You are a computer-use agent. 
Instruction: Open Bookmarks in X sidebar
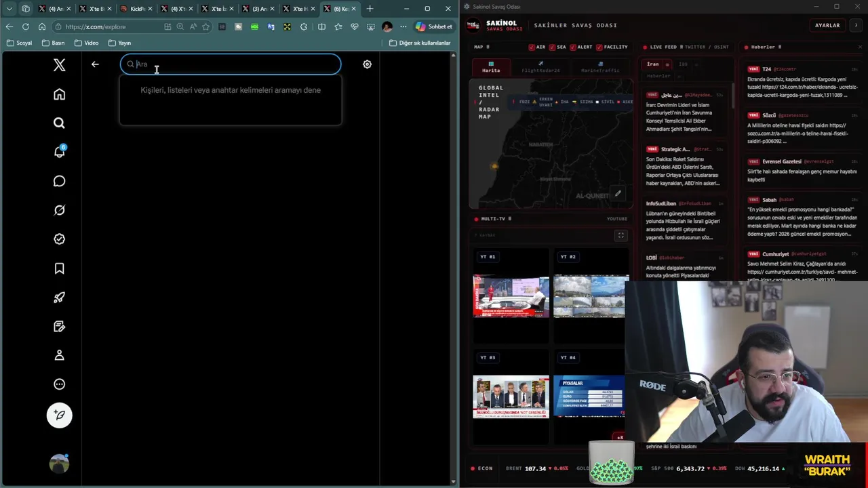(59, 268)
